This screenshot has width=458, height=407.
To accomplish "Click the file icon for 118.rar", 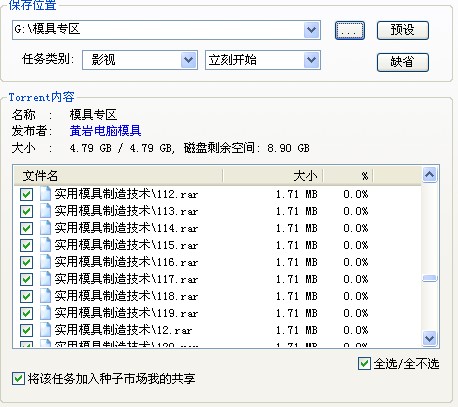I will coord(45,296).
